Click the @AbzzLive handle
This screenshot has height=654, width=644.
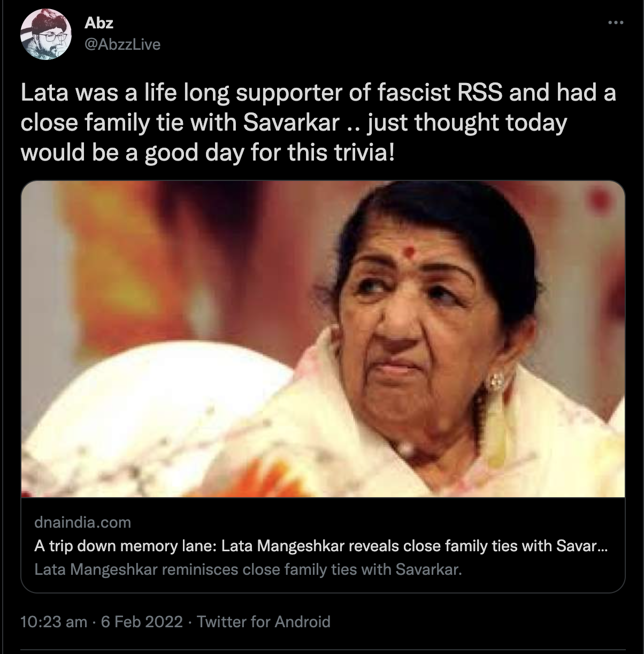(122, 44)
